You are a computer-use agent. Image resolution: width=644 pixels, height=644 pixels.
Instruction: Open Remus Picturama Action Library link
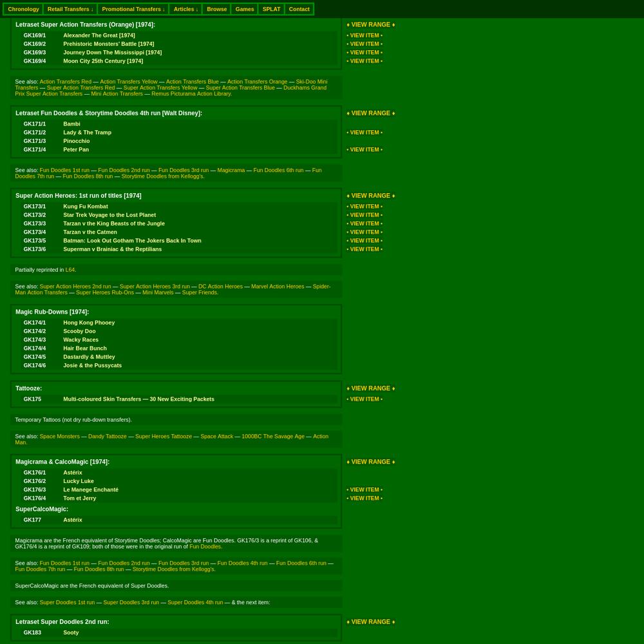pos(191,93)
